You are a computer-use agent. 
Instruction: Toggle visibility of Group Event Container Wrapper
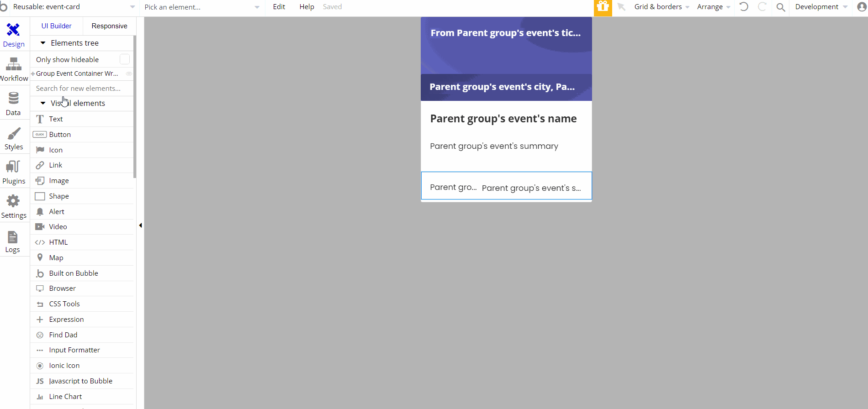pyautogui.click(x=129, y=73)
